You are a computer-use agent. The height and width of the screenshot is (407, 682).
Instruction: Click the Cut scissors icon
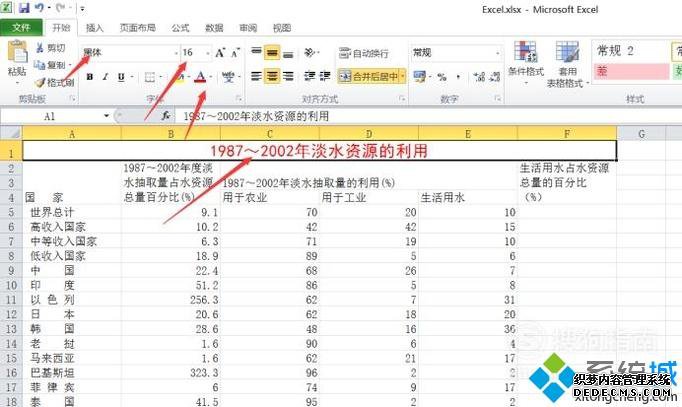point(40,47)
